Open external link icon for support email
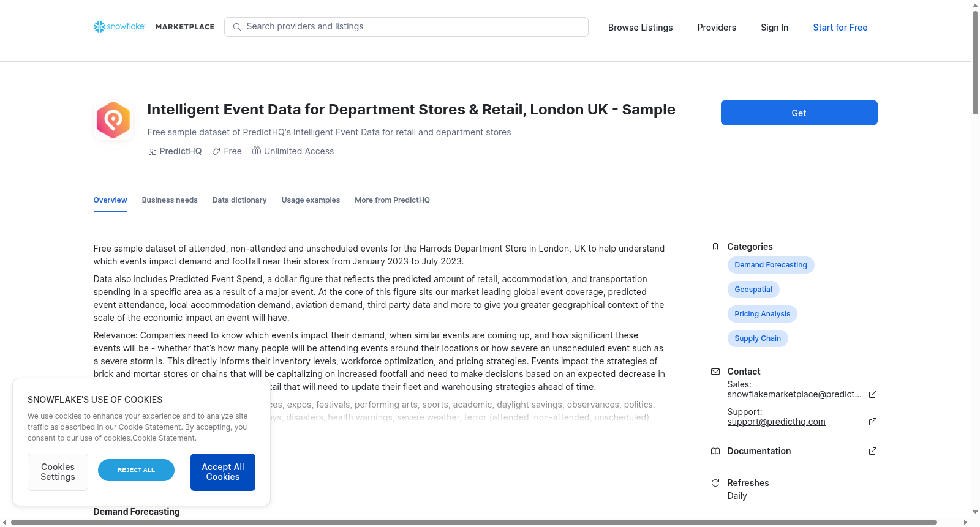 [x=873, y=422]
